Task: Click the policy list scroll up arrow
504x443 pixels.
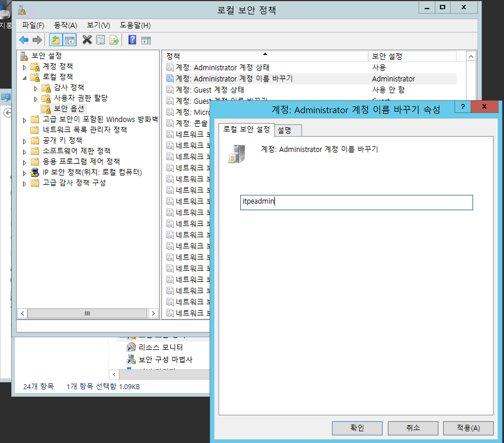Action: click(471, 56)
